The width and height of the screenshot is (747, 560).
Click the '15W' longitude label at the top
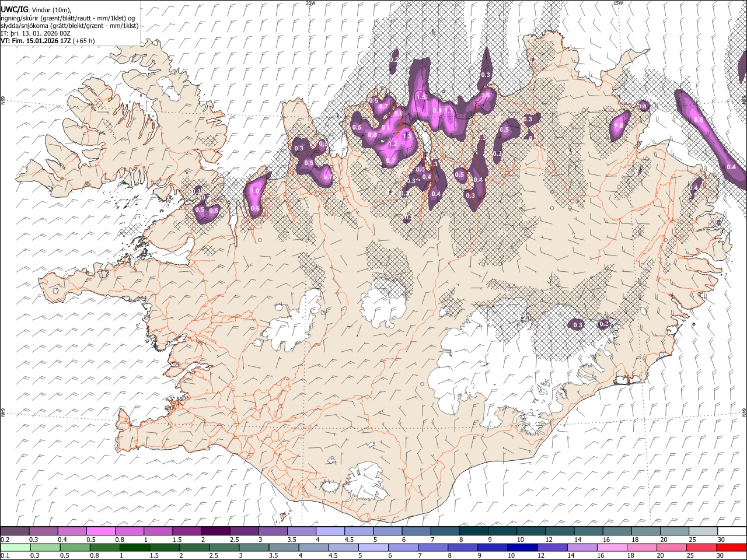[618, 3]
